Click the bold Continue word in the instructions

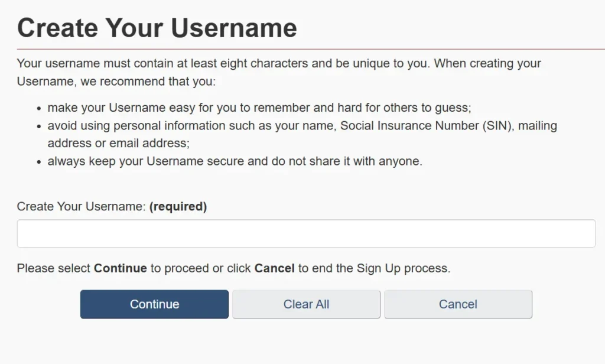(x=120, y=268)
